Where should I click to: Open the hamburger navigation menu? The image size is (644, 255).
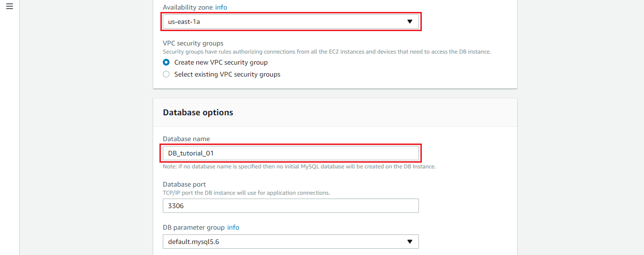(10, 6)
